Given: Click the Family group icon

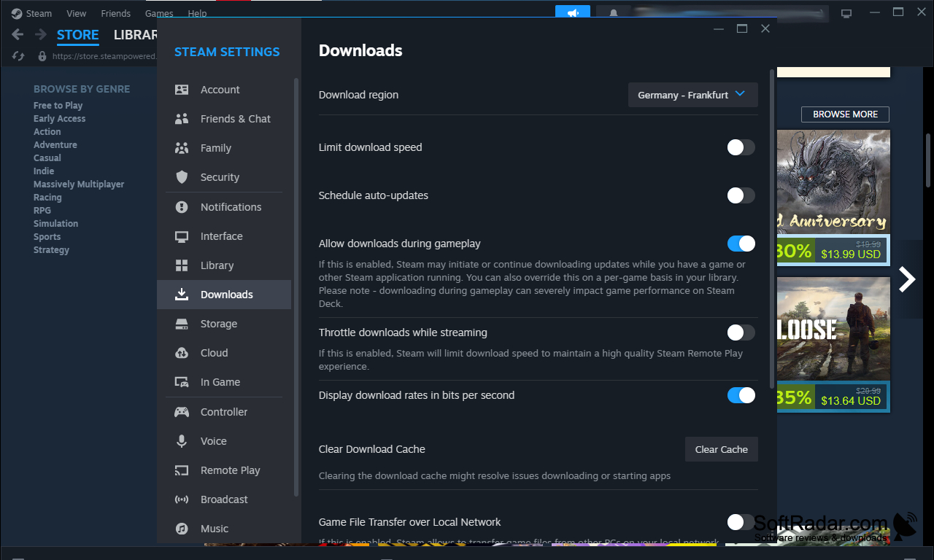Looking at the screenshot, I should [182, 148].
